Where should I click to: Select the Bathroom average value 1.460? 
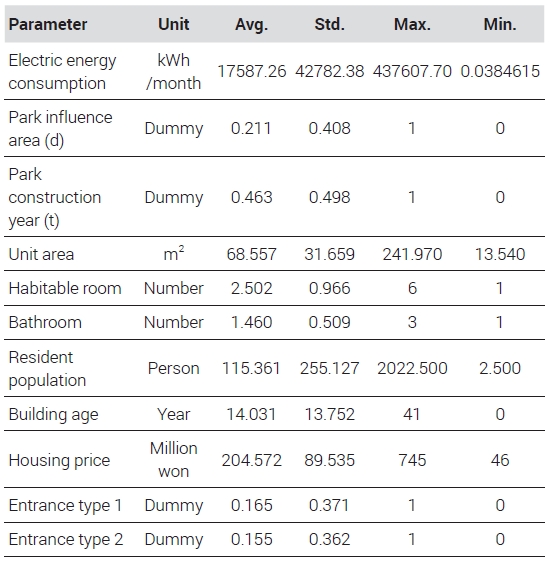click(251, 322)
